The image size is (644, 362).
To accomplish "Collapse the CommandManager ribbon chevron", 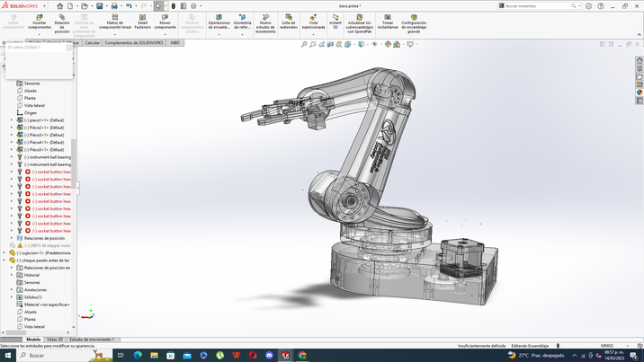I will pos(640,35).
